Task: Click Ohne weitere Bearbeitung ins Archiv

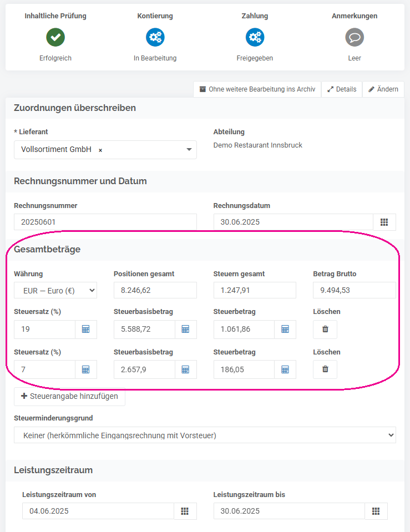Action: [x=257, y=89]
